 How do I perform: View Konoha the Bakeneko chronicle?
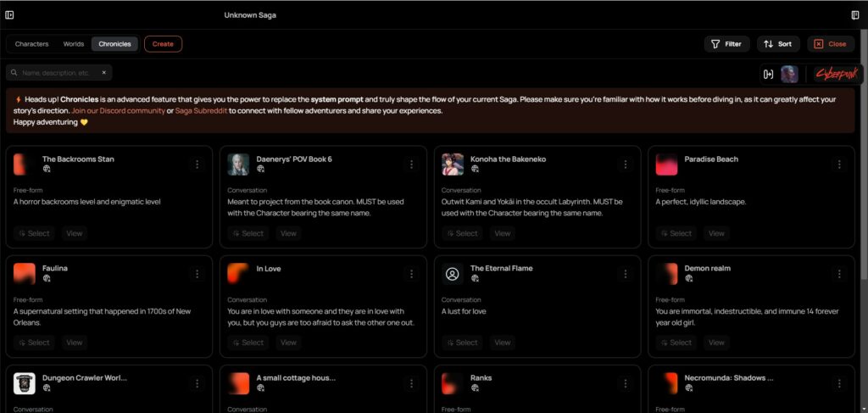(503, 233)
